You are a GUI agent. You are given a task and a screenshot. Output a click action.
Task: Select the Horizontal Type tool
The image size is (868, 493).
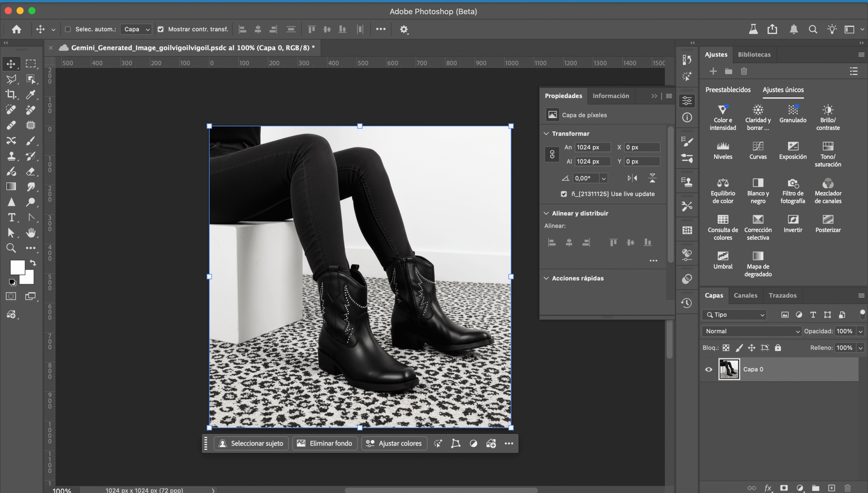(11, 217)
